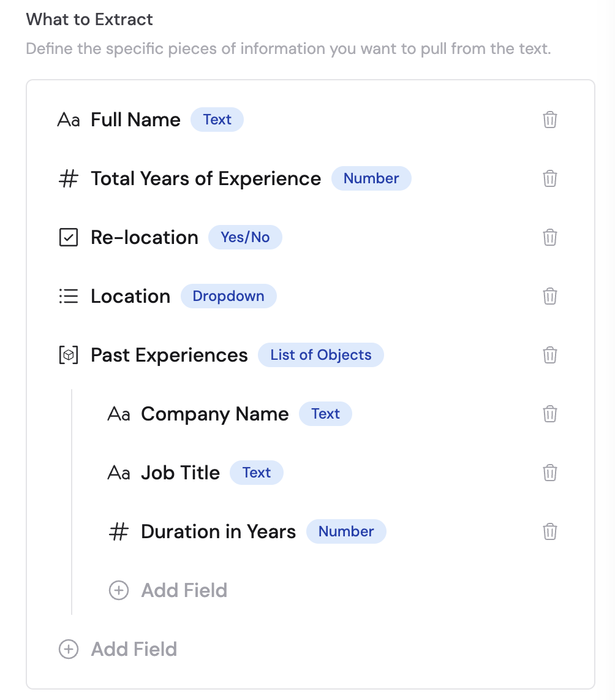Remove the Location field via its trash icon
The width and height of the screenshot is (615, 700).
549,296
